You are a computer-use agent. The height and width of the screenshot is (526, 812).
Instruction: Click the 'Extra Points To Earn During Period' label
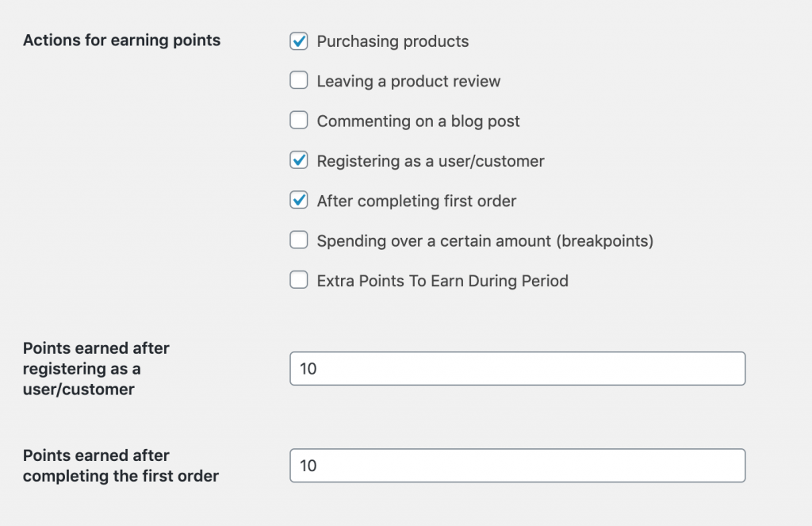[x=442, y=281]
